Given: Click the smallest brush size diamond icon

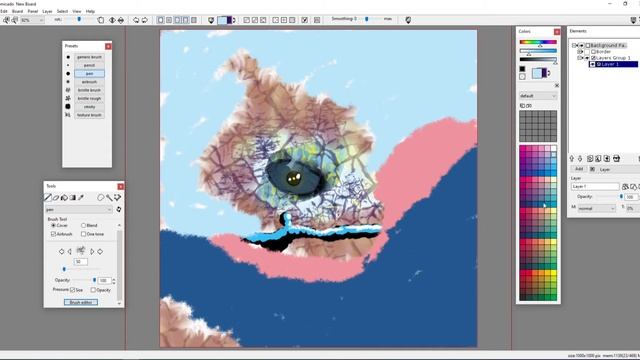Looking at the screenshot, I should coord(61,251).
